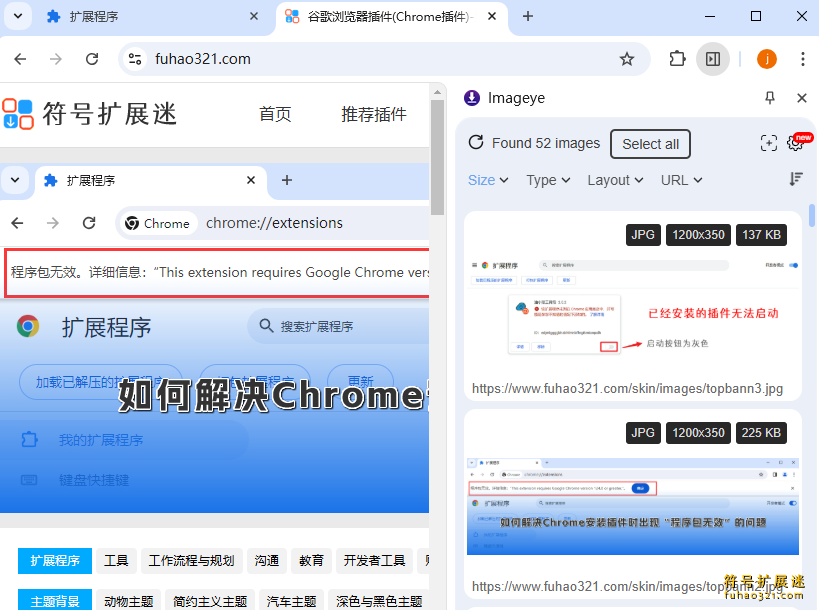819x610 pixels.
Task: Click the Select all button
Action: coord(650,144)
